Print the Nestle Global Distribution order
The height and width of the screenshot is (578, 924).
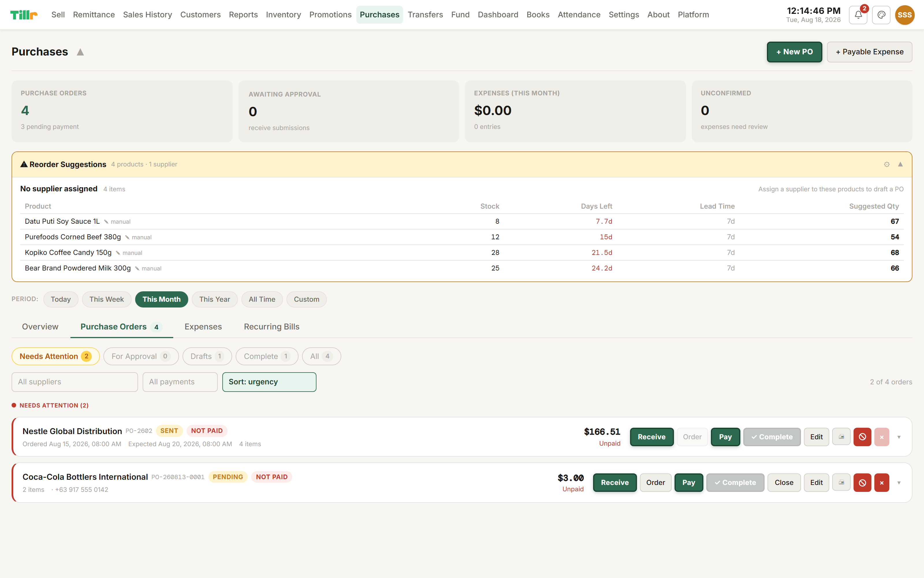841,437
